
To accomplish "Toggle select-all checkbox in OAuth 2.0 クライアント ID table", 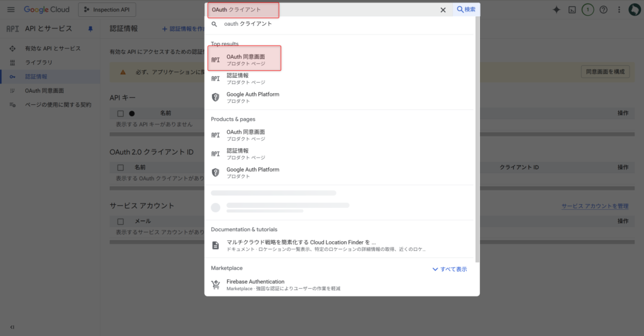I will point(121,168).
